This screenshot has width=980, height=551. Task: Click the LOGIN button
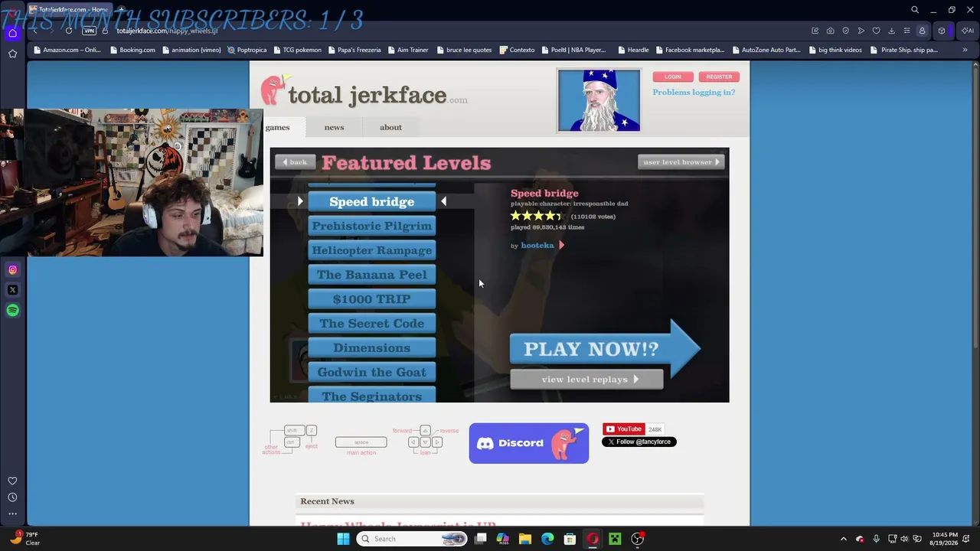pyautogui.click(x=672, y=77)
